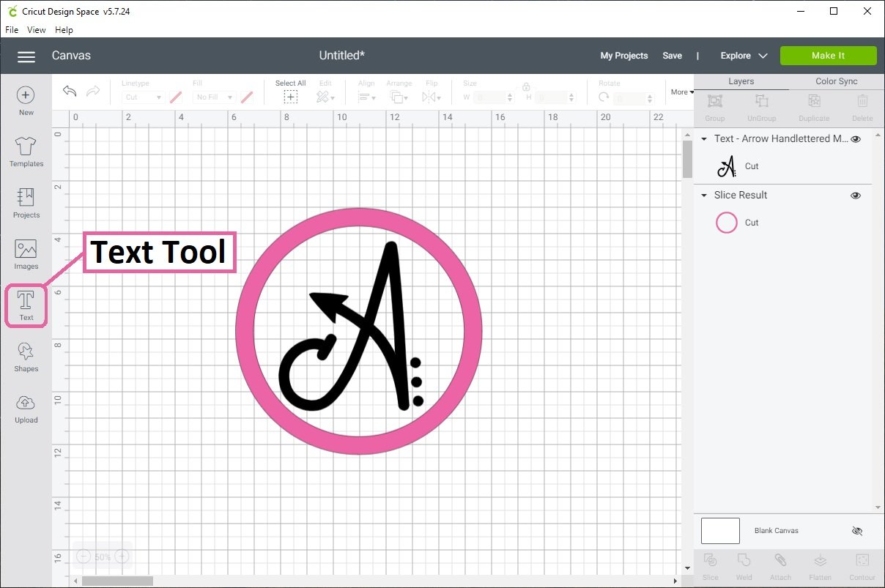
Task: Open the Images library
Action: pyautogui.click(x=26, y=254)
